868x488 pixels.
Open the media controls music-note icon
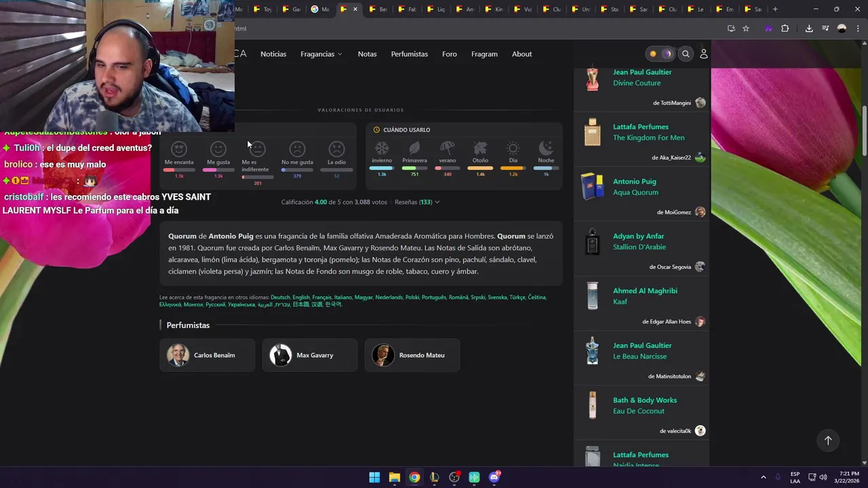pos(825,28)
